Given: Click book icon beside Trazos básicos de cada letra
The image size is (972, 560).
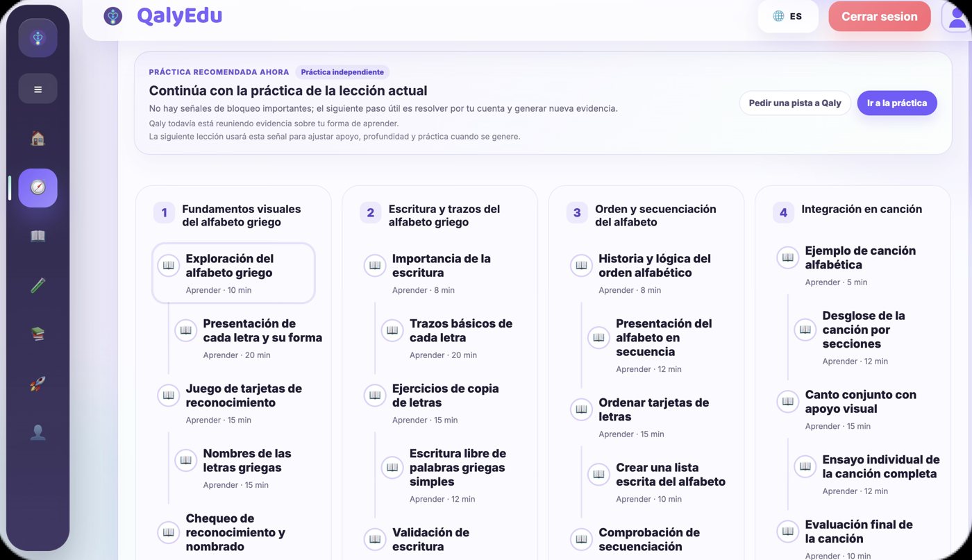Looking at the screenshot, I should [392, 330].
